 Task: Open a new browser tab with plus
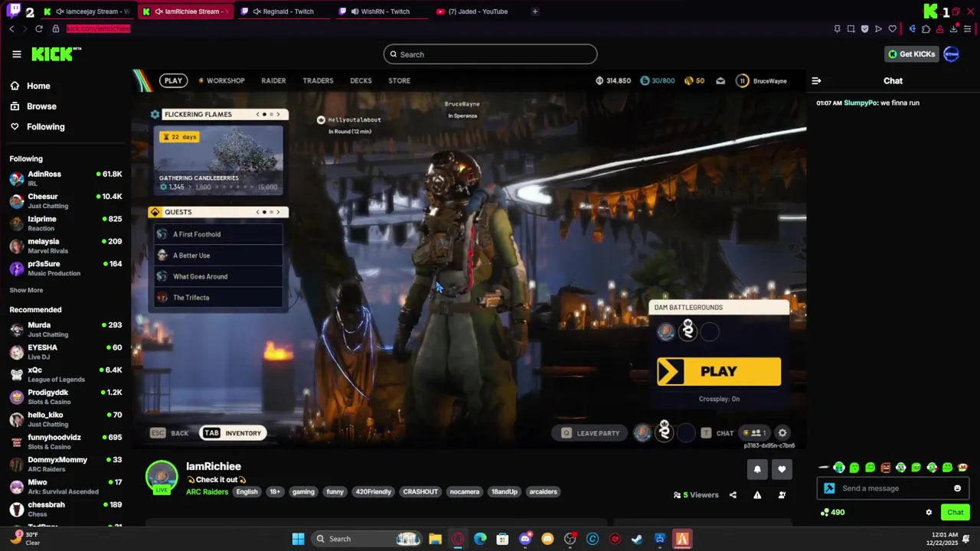coord(534,11)
